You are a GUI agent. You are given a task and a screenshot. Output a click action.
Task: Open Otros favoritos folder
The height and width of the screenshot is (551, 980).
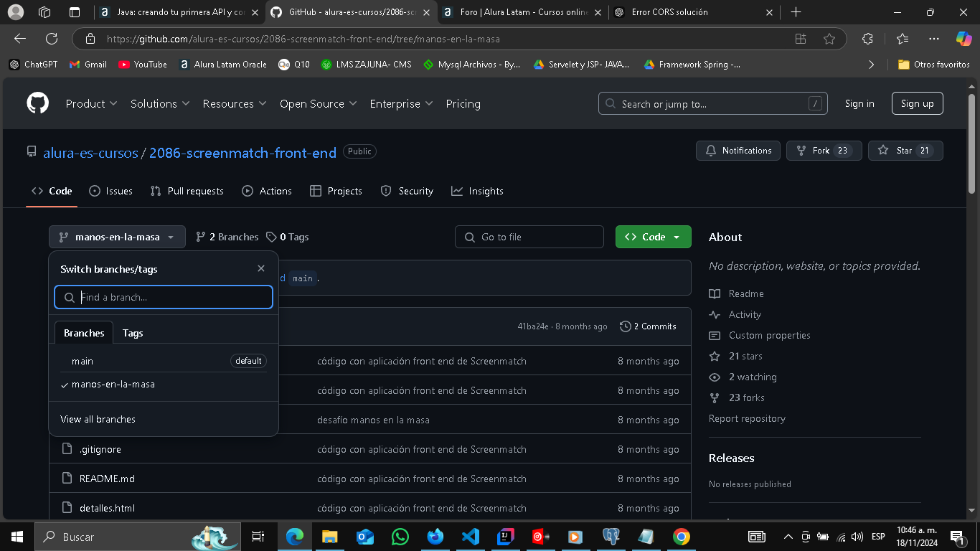[x=934, y=65]
